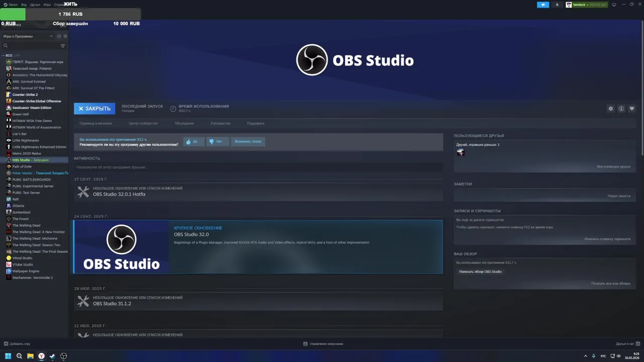Open the library advanced filter icon
644x362 pixels.
click(x=63, y=46)
